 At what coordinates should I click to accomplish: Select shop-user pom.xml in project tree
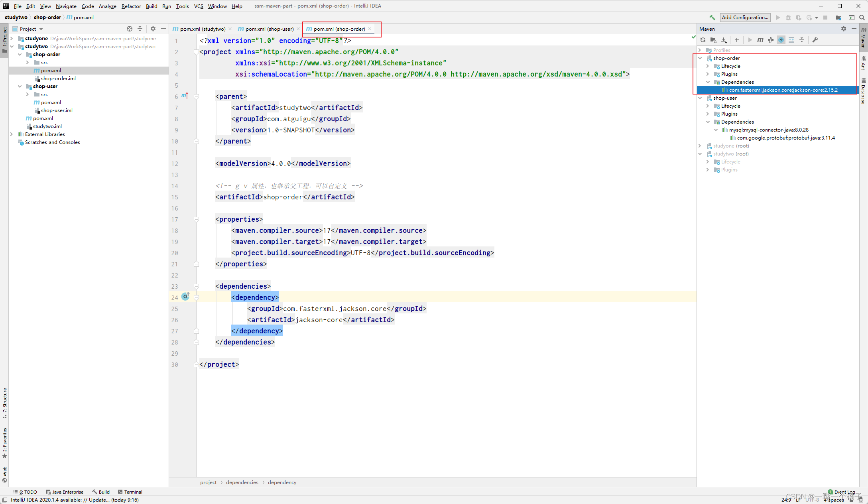coord(51,102)
